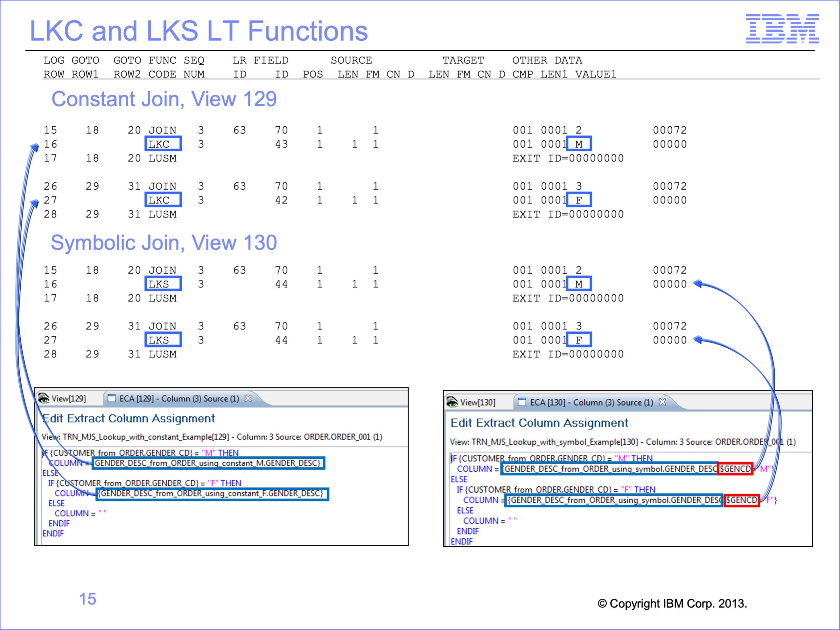This screenshot has height=630, width=840.
Task: Click LKC function code in View 129 row 27
Action: (163, 200)
